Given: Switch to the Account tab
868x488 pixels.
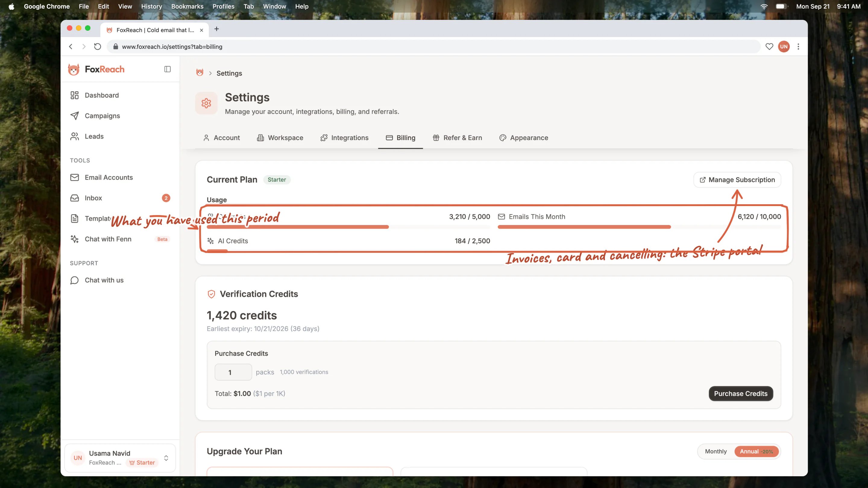Looking at the screenshot, I should coord(222,138).
